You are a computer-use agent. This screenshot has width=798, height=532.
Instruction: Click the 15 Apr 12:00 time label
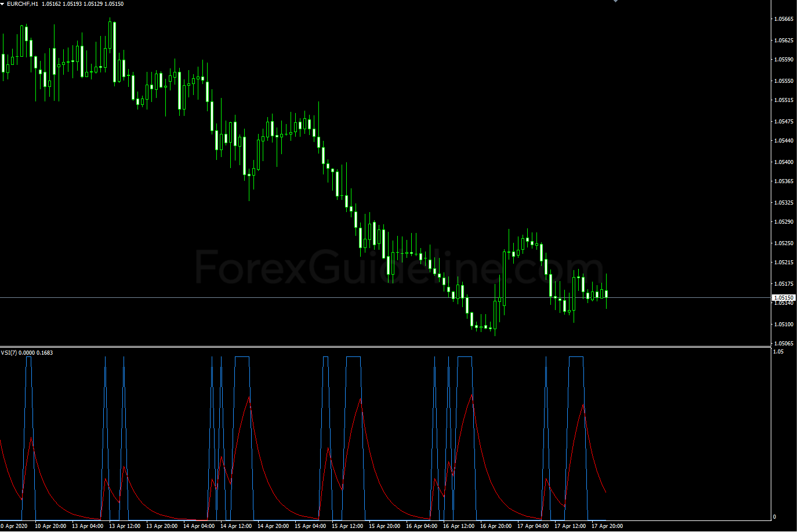347,526
